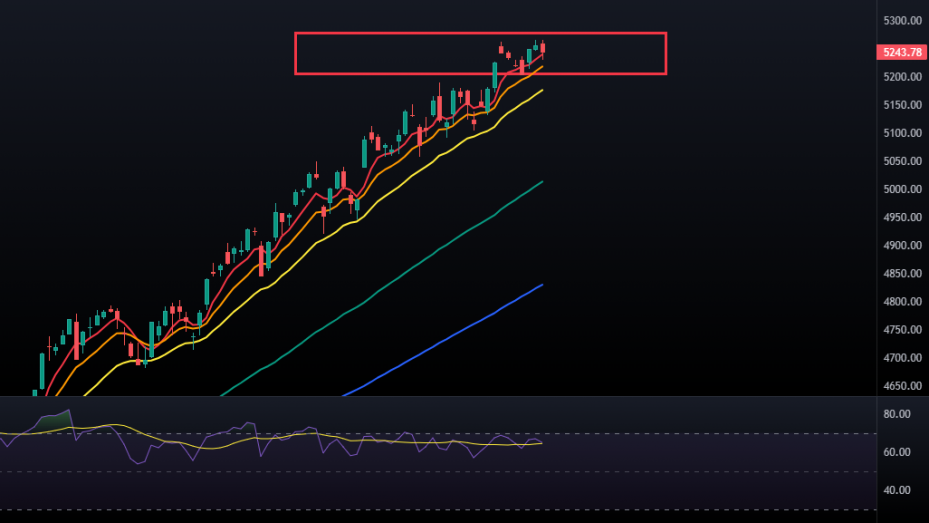Click the 4700.00 price axis label

pos(902,358)
